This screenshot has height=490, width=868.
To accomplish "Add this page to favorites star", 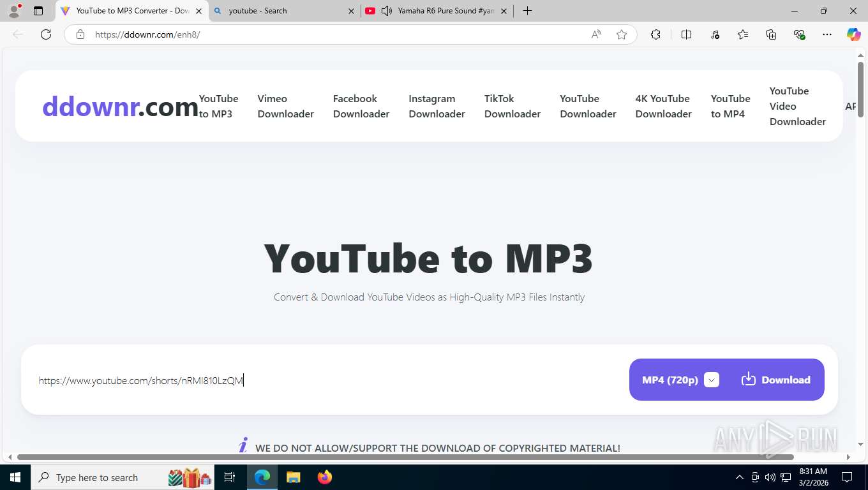I will [622, 34].
